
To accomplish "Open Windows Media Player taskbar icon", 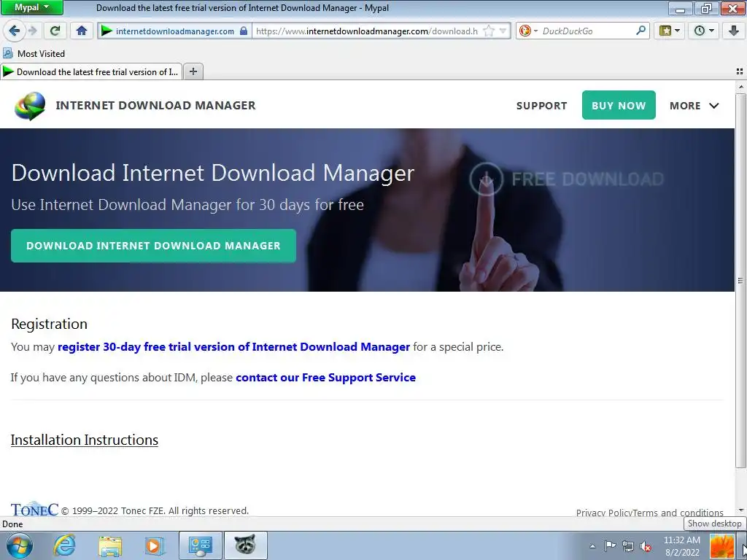I will [154, 545].
